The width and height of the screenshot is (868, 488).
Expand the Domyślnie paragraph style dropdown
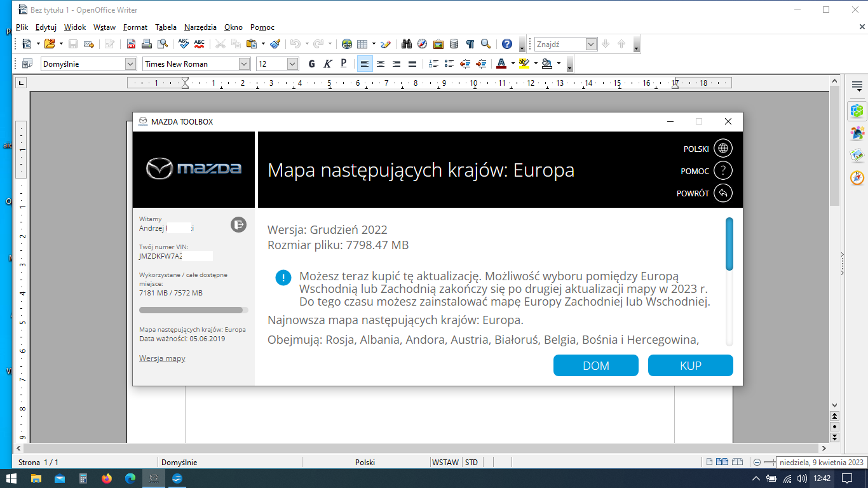[x=130, y=64]
